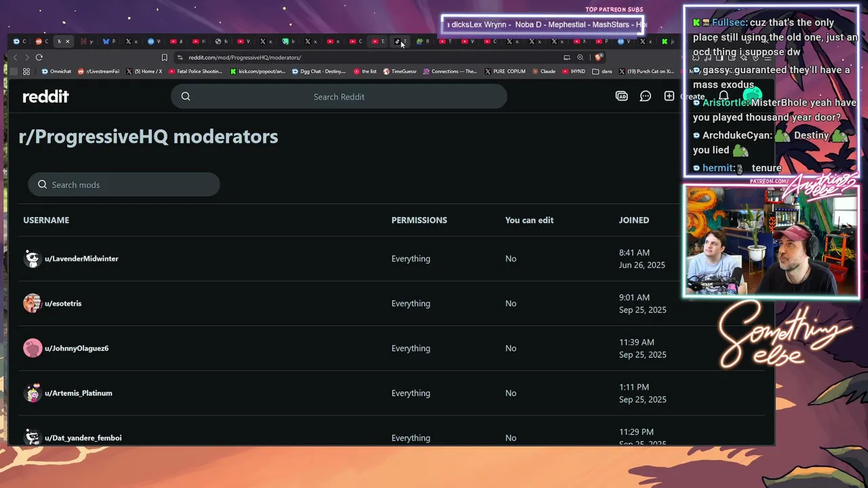Viewport: 868px width, 488px height.
Task: Open the Reddit advertise icon
Action: [621, 96]
